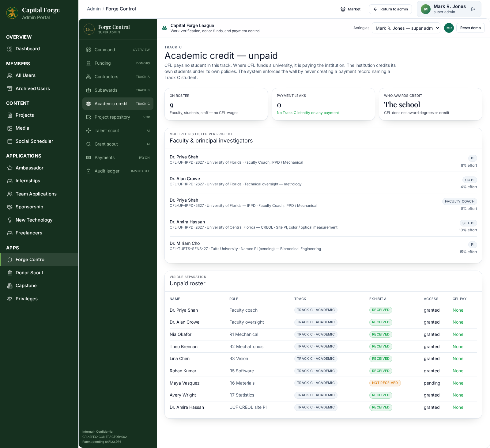Click the CO PI badge for Dr. Alan Crowe

point(470,180)
